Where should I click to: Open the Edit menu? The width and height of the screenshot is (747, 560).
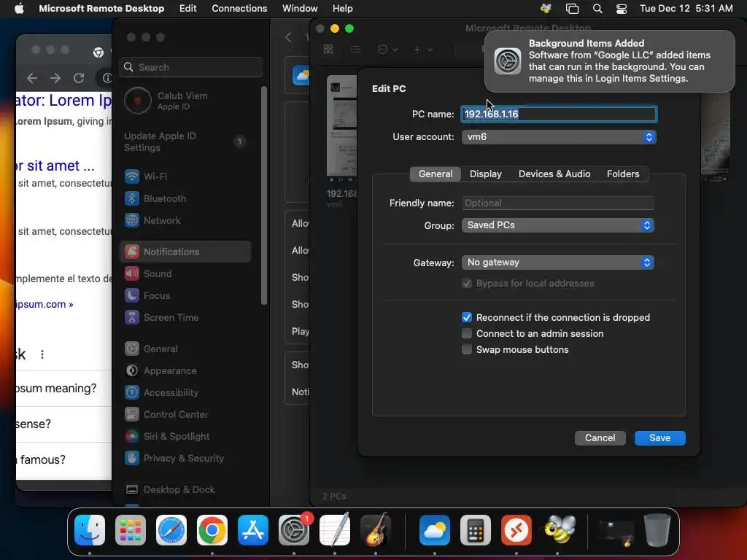click(187, 9)
